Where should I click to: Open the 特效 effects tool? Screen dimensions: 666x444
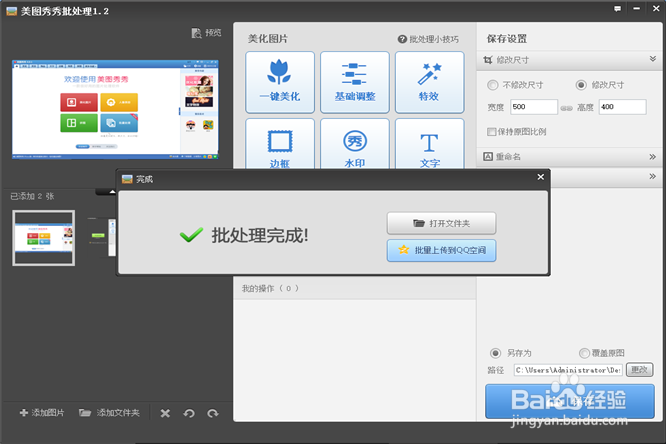click(429, 82)
